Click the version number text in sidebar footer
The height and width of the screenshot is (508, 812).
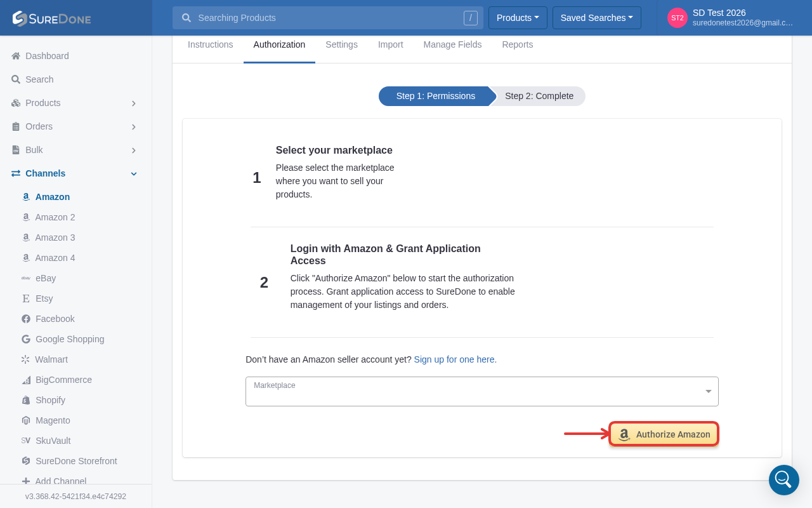[75, 497]
